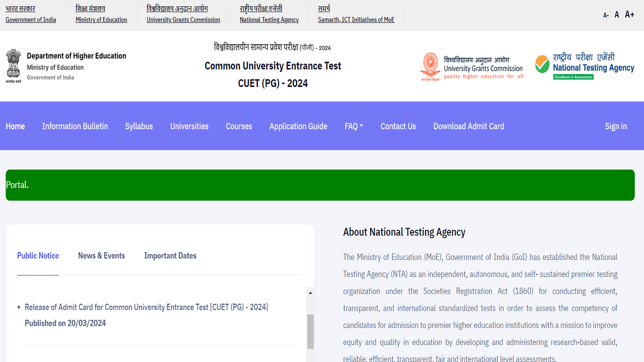Reset font size with the plain A button
644x362 pixels.
tap(617, 15)
